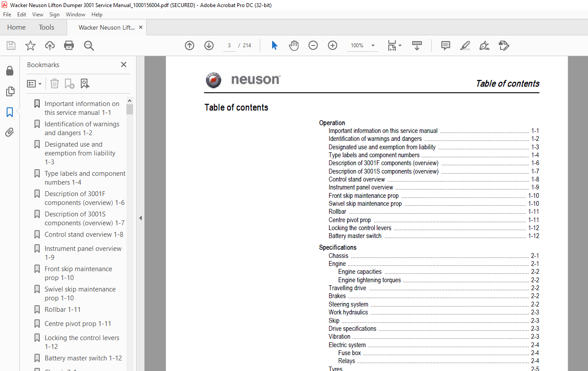588x371 pixels.
Task: Open the security lock panel
Action: tap(10, 71)
